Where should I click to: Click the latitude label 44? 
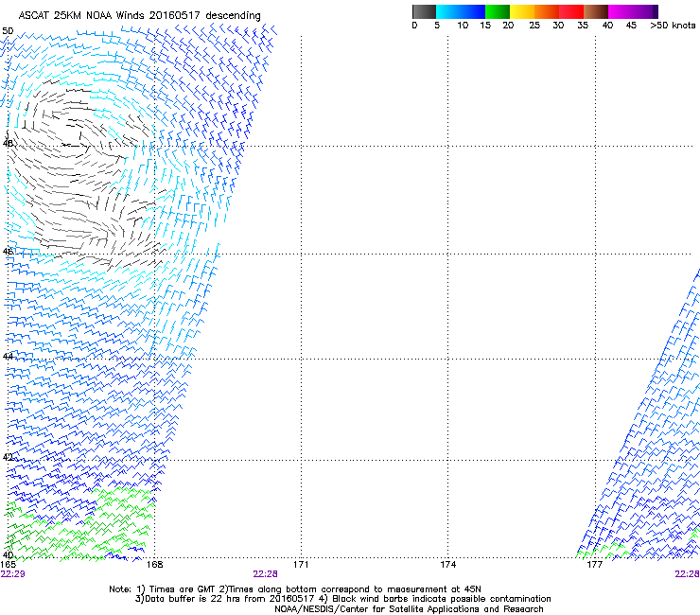pos(8,357)
